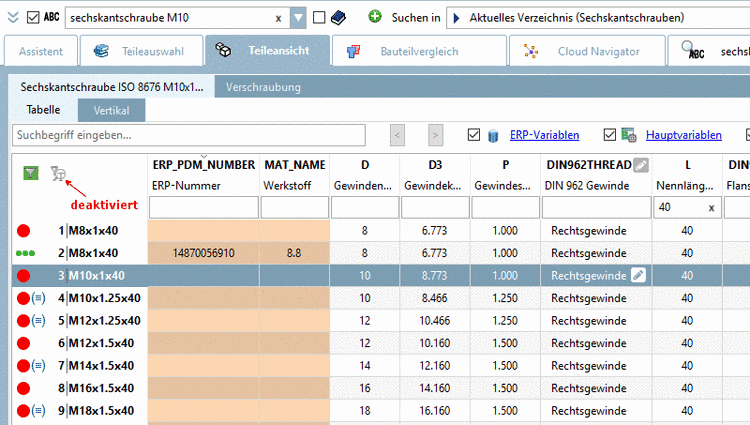Screen dimensions: 750x425
Task: Open the Hauptvariablen link
Action: [684, 135]
